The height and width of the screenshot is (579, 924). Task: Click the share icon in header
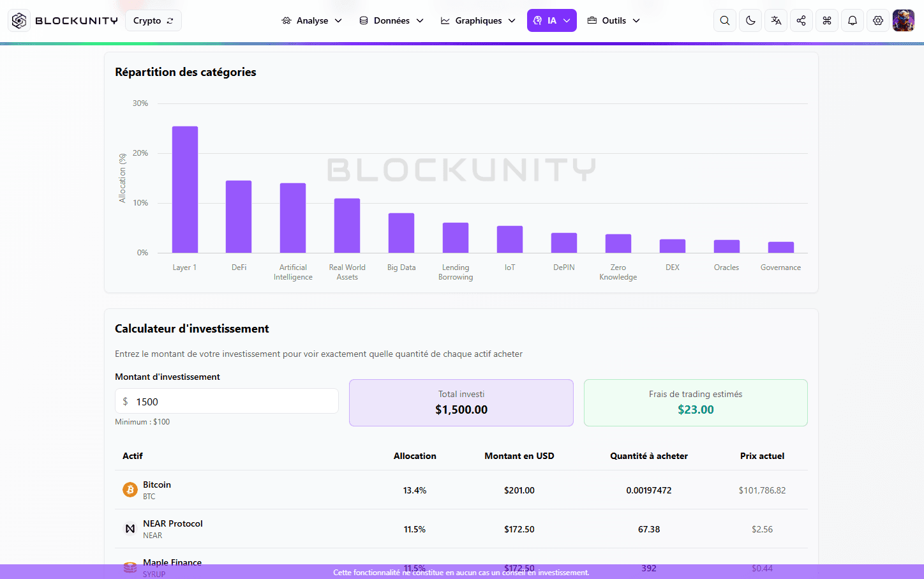[801, 20]
